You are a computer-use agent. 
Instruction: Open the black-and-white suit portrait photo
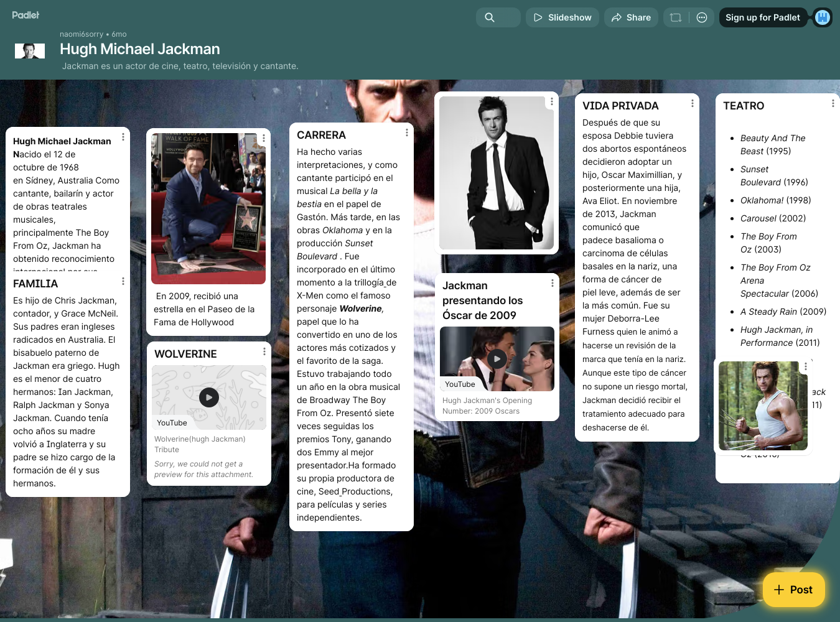[496, 173]
